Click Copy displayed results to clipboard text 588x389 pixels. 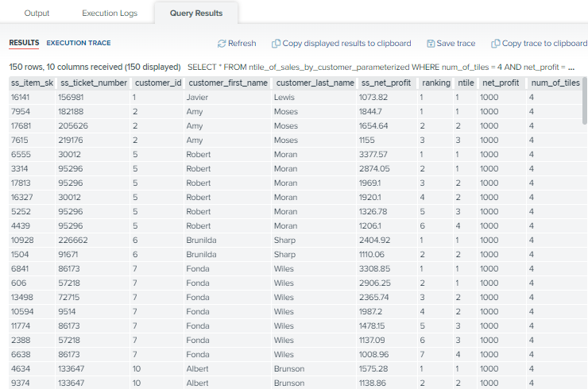coord(346,44)
